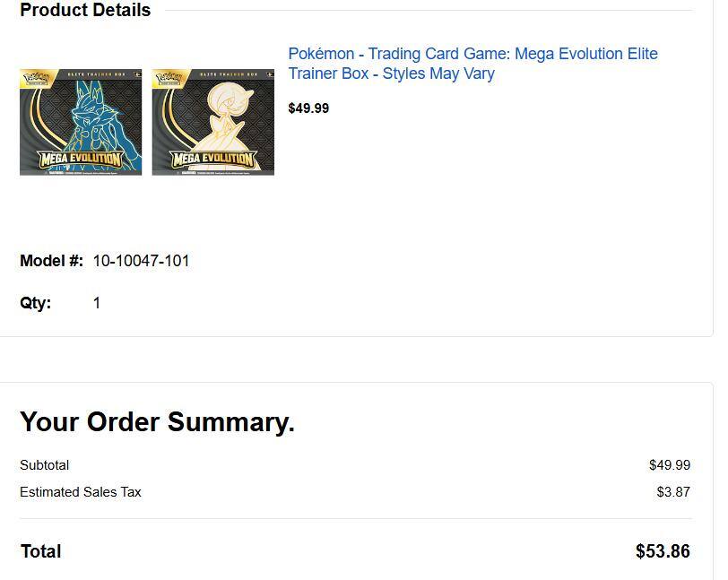Click the quantity value 1
The image size is (728, 580).
(97, 303)
